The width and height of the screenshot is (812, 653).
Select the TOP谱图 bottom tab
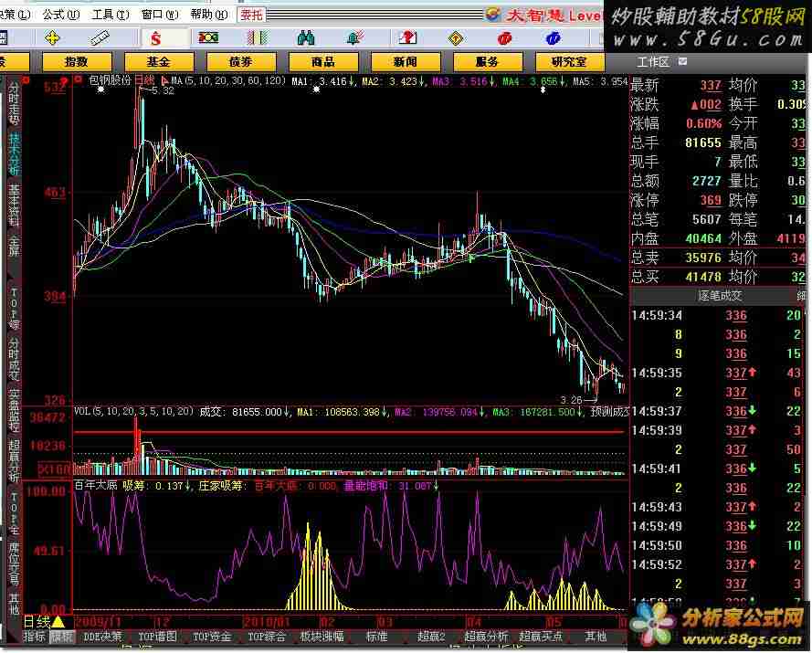pos(158,637)
